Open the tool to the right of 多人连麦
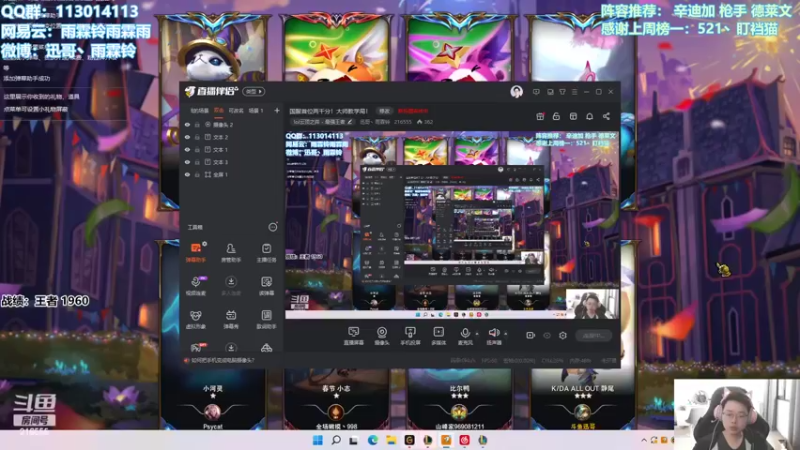The height and width of the screenshot is (450, 800). [x=266, y=286]
